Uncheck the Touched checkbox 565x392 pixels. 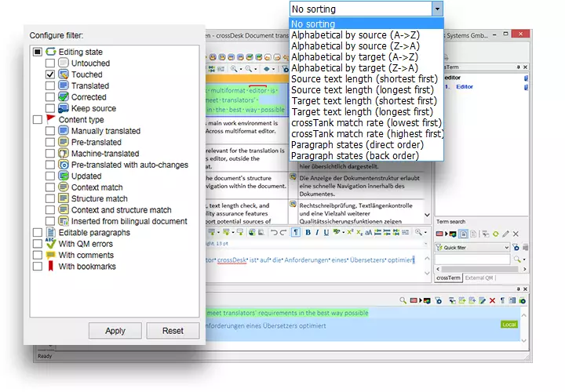50,74
